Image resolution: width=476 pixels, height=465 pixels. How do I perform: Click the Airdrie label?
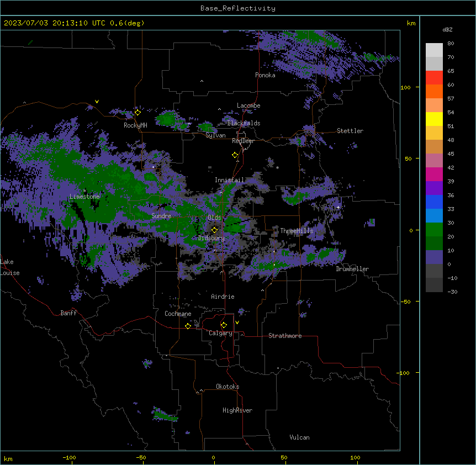pyautogui.click(x=223, y=297)
